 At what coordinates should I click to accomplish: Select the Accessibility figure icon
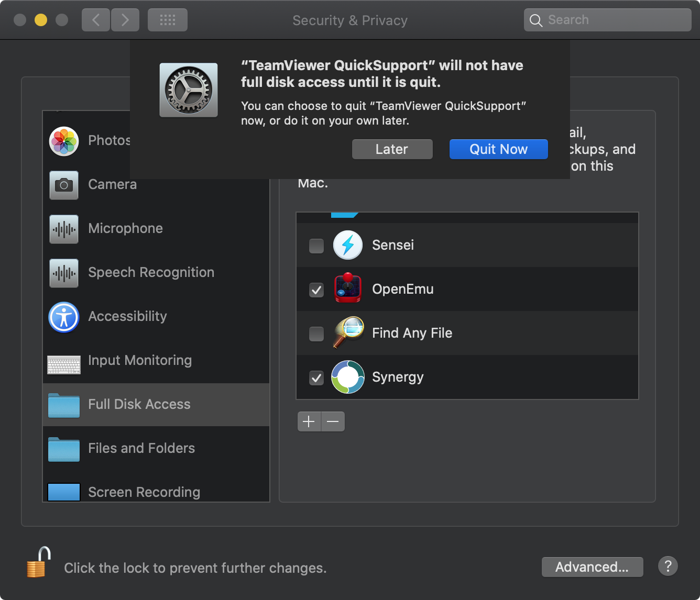64,317
